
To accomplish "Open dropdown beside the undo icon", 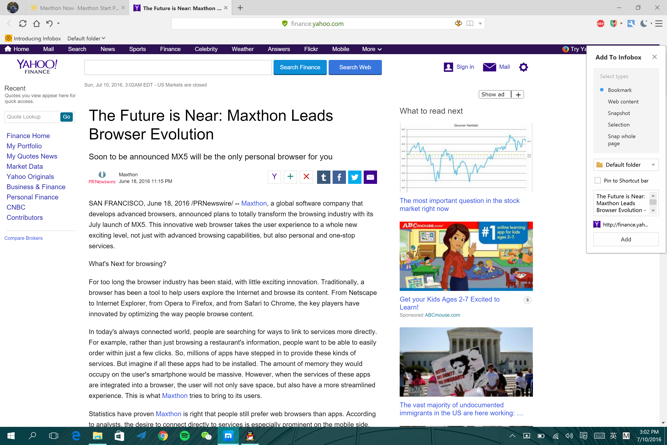I will point(58,24).
